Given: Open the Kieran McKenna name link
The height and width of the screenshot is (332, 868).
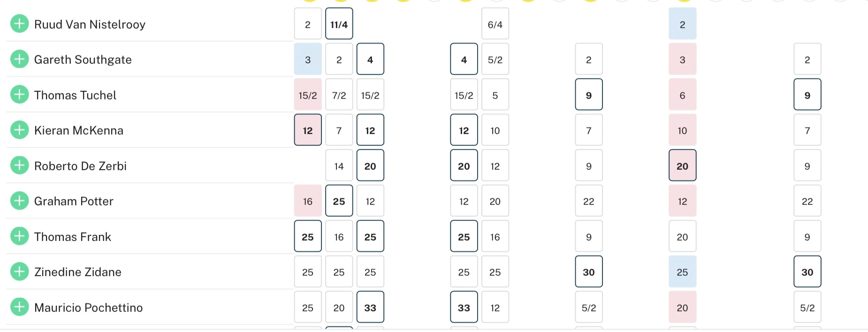Looking at the screenshot, I should 78,130.
